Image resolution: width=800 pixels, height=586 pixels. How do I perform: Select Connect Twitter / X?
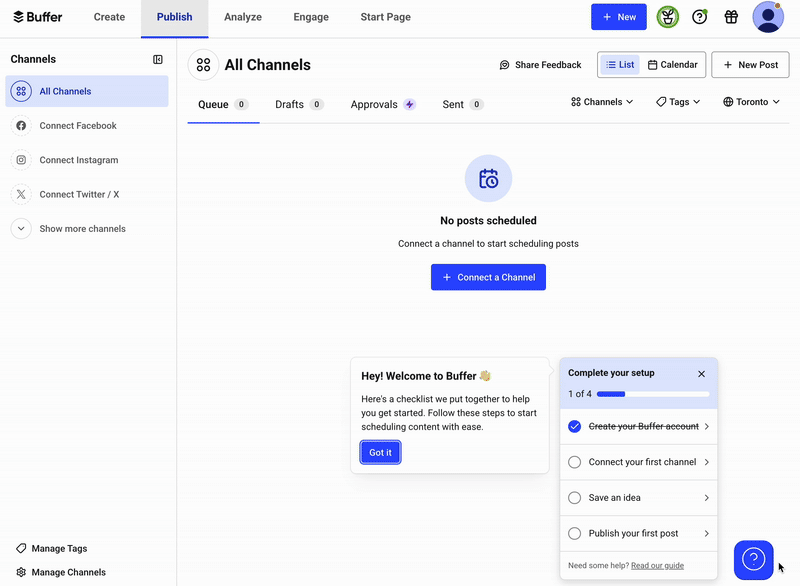tap(87, 194)
